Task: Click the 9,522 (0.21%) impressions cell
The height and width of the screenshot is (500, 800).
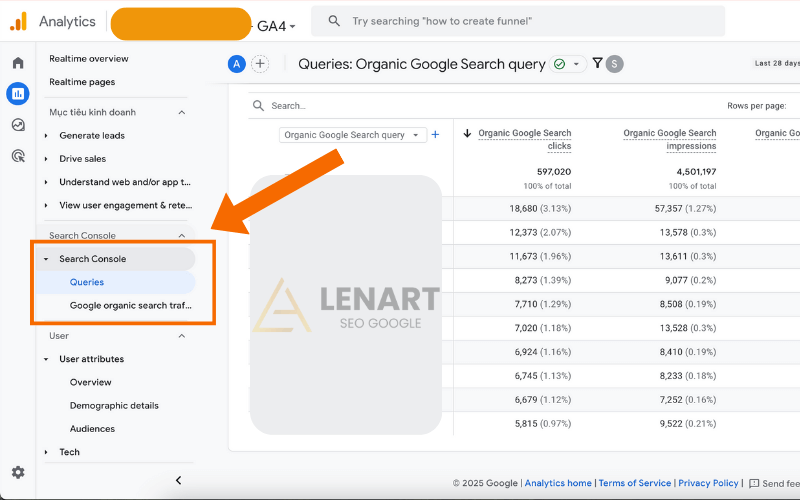Action: [x=688, y=423]
